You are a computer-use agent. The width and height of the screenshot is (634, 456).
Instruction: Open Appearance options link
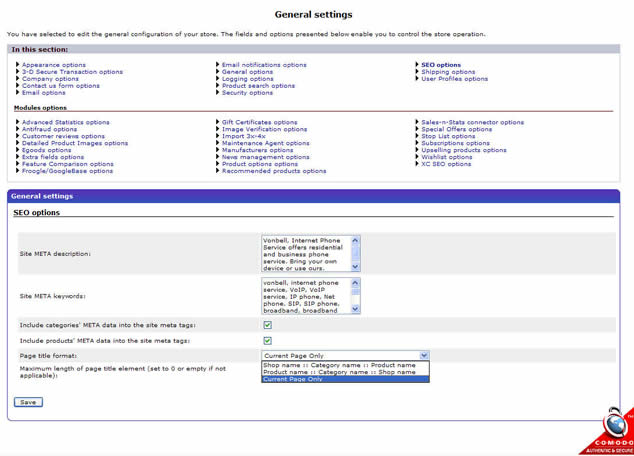click(54, 65)
